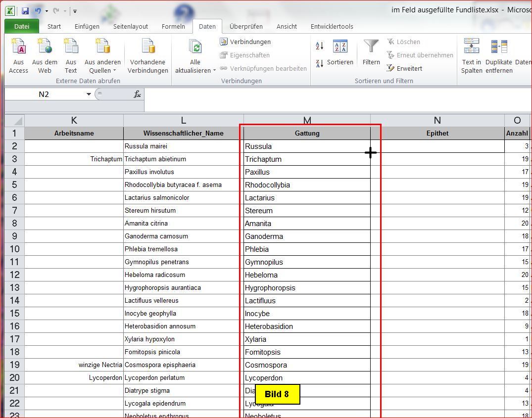Viewport: 532px width, 418px height.
Task: Click Text in Spalten icon
Action: 471,56
